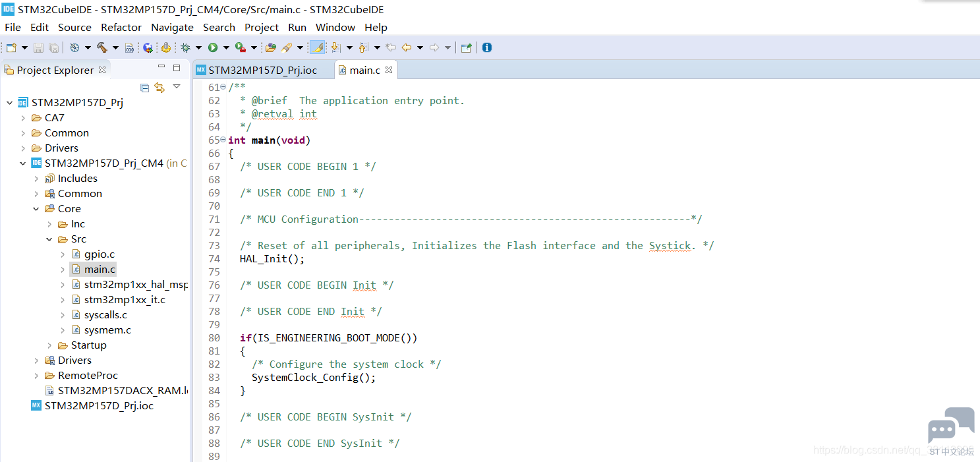Click the yellow generate code icon
Screen dimensions: 980x462
165,47
